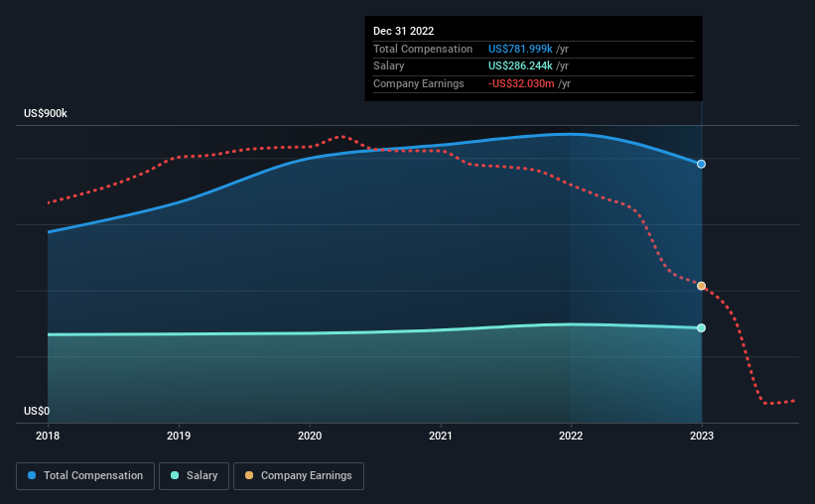Select the 2021 x-axis label
The width and height of the screenshot is (815, 504).
point(440,436)
